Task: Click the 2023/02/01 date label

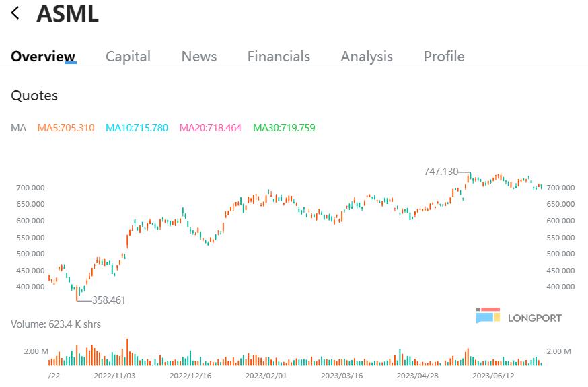Action: pos(266,376)
